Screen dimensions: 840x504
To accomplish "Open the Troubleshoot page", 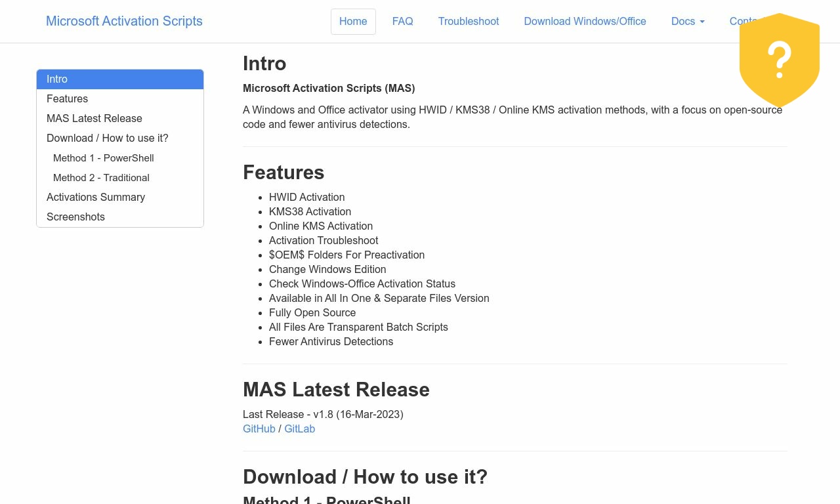I will click(468, 21).
